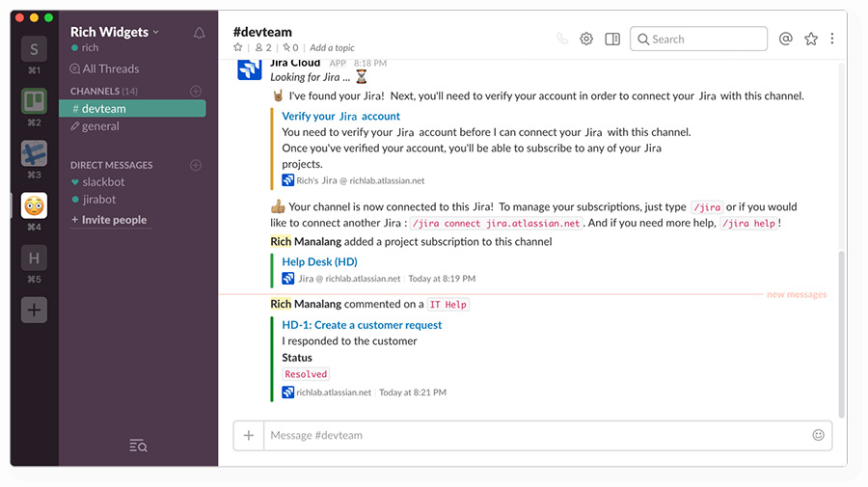The image size is (868, 487).
Task: Click the plus attach button beside message box
Action: point(249,436)
